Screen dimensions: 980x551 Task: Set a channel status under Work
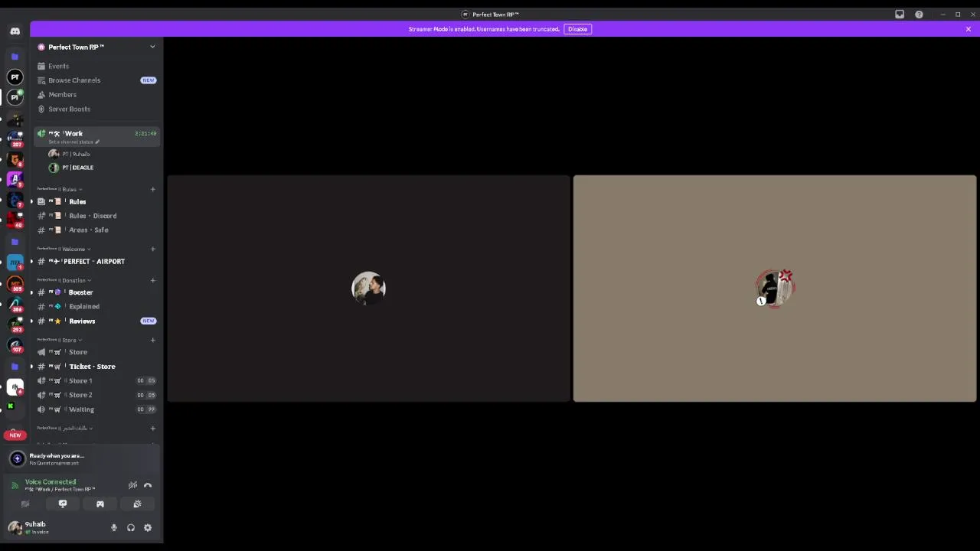tap(73, 142)
